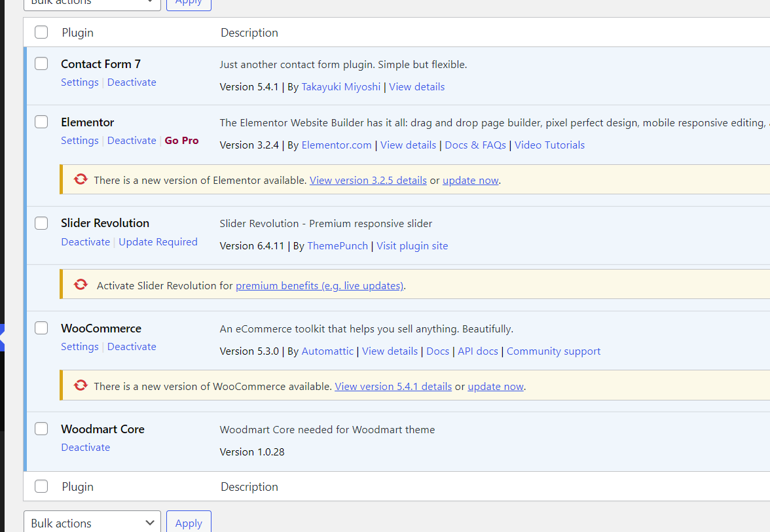The width and height of the screenshot is (770, 532).
Task: Click update now for WooCommerce
Action: [496, 387]
